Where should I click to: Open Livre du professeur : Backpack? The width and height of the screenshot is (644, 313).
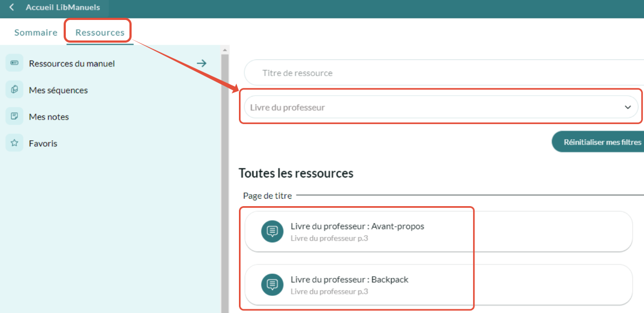pos(350,280)
